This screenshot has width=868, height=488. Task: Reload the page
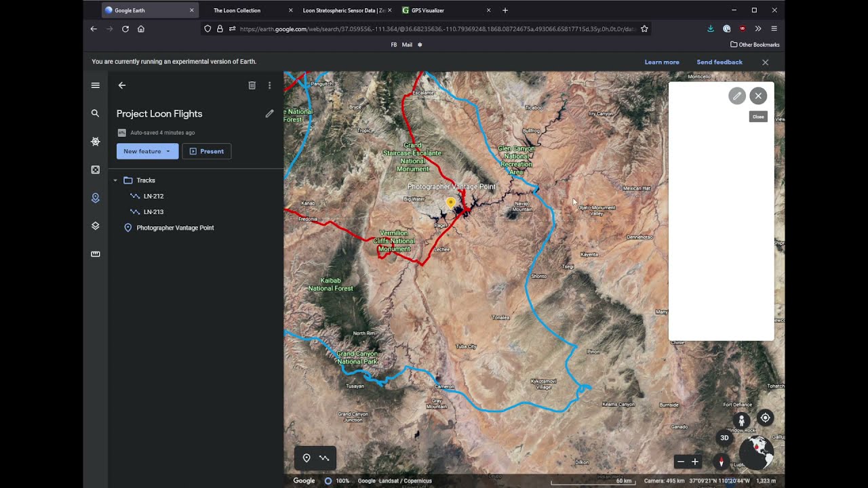click(x=125, y=28)
